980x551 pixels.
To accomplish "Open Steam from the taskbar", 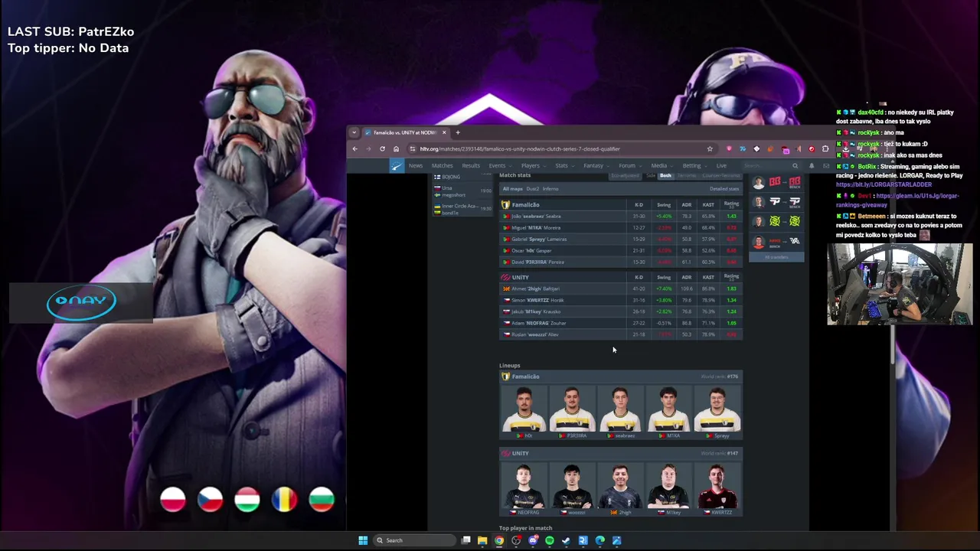I will 567,540.
